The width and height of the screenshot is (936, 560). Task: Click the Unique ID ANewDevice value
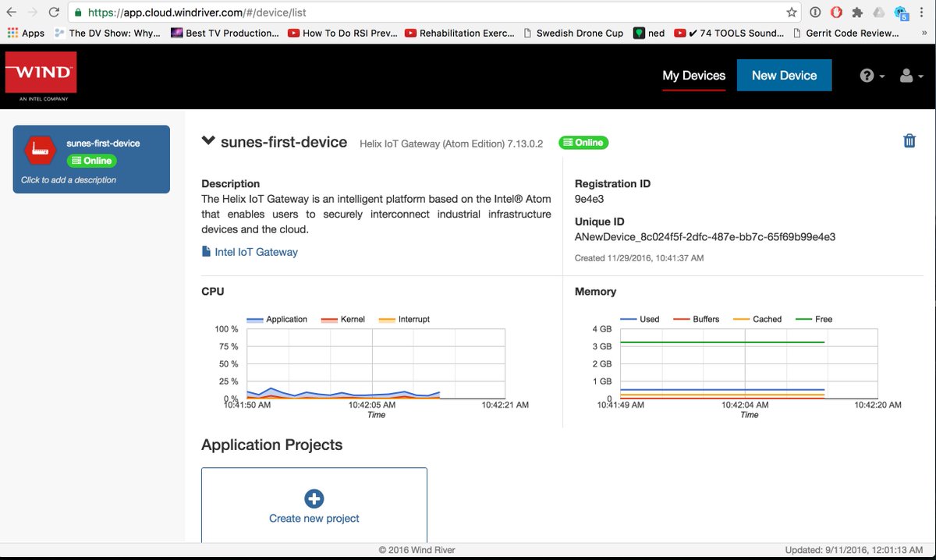click(705, 236)
